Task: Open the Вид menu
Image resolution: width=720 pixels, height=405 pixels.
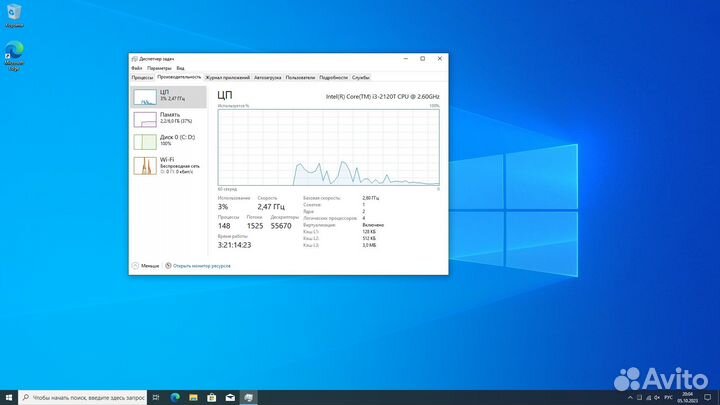Action: [180, 68]
